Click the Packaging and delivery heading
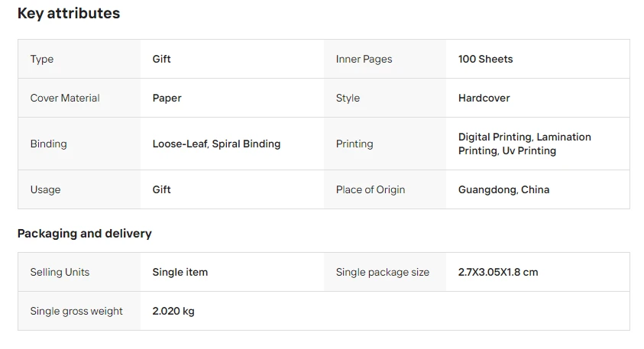The height and width of the screenshot is (349, 644). 85,234
